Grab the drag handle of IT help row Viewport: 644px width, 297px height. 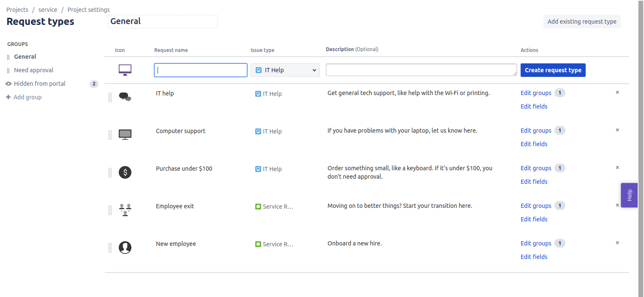110,98
